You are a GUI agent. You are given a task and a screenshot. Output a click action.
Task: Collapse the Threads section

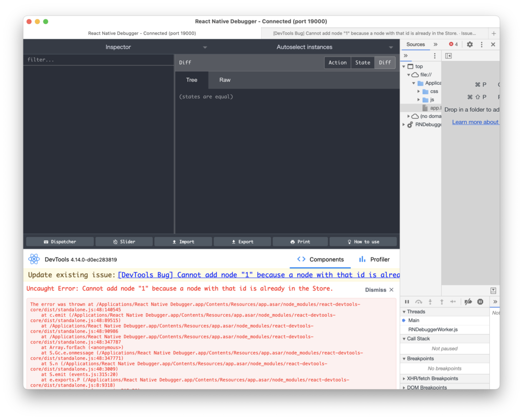(x=405, y=312)
